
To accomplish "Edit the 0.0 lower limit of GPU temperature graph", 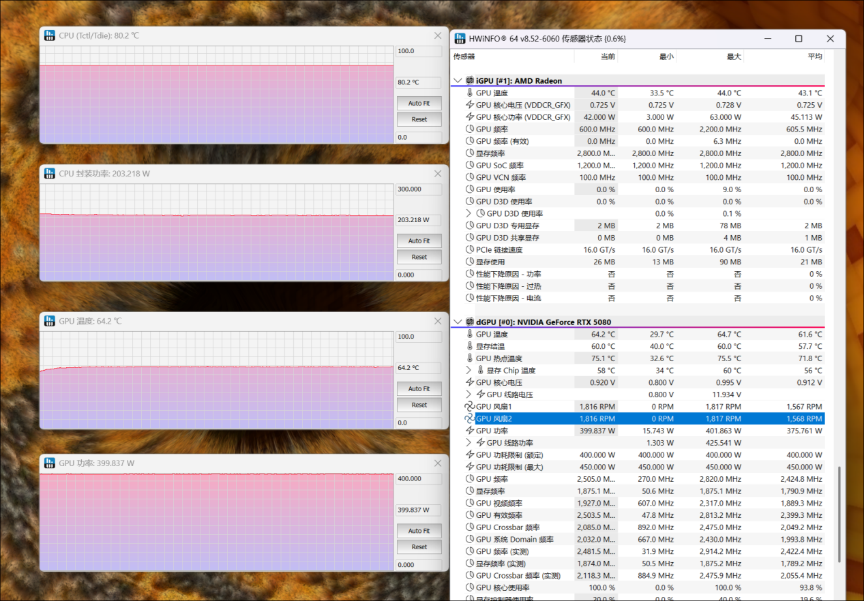I will pyautogui.click(x=419, y=423).
